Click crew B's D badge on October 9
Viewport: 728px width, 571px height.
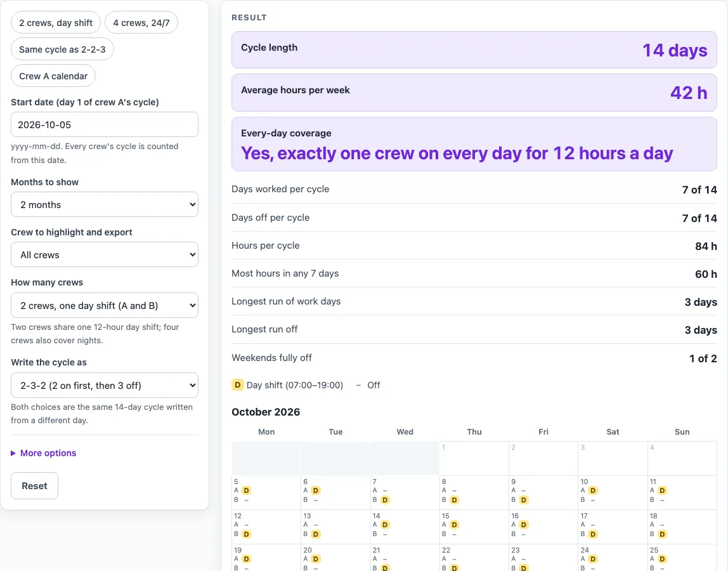(x=524, y=500)
